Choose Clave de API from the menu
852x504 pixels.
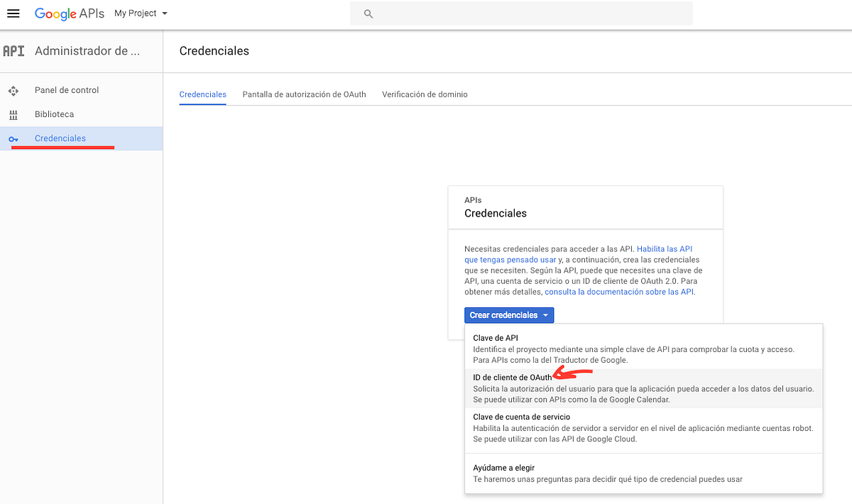click(x=495, y=337)
